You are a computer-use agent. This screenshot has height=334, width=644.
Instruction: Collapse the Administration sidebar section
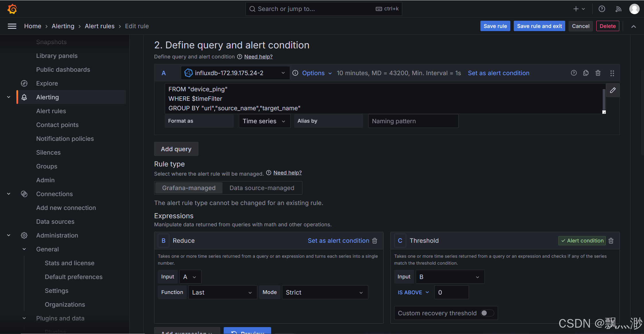(x=9, y=236)
